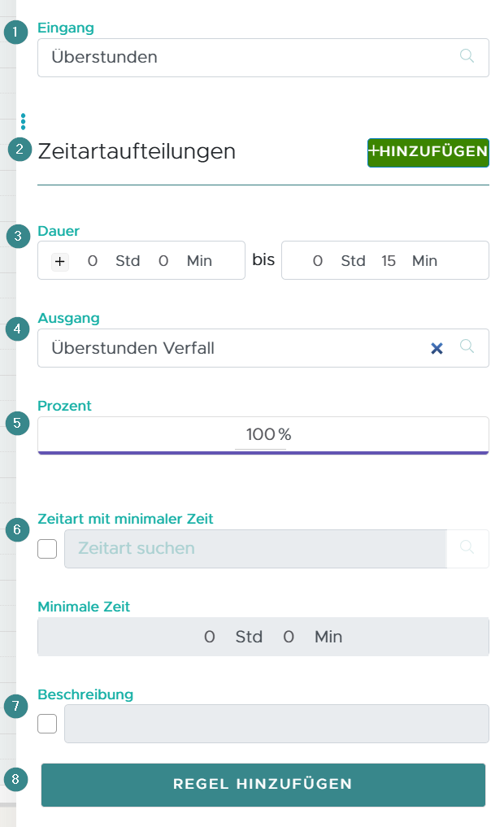Click the REGEL HINZUFÜGEN button
Image resolution: width=504 pixels, height=827 pixels.
(x=263, y=785)
